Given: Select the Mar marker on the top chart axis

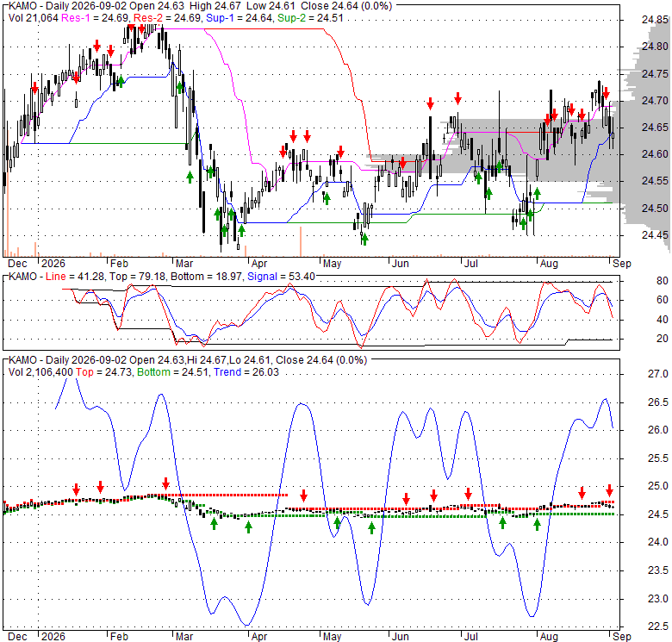Looking at the screenshot, I should point(184,263).
